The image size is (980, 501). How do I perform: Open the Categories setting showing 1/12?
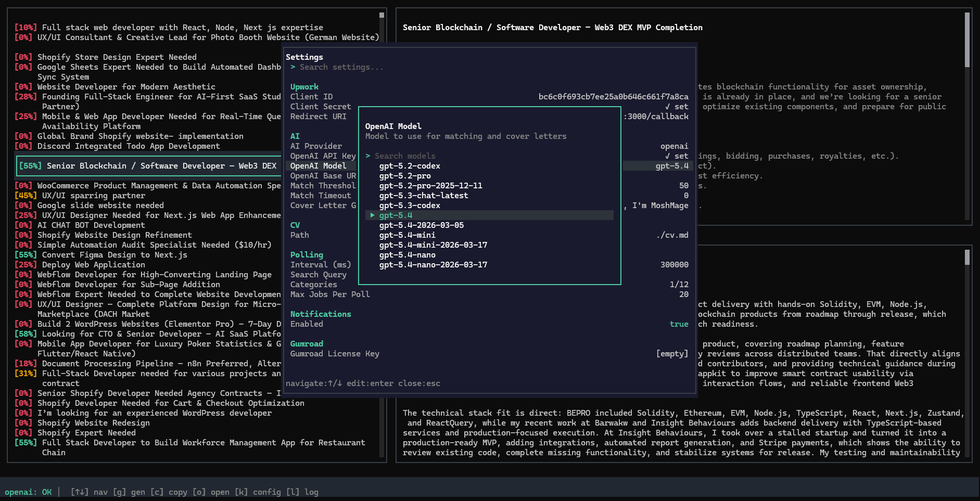tap(313, 285)
